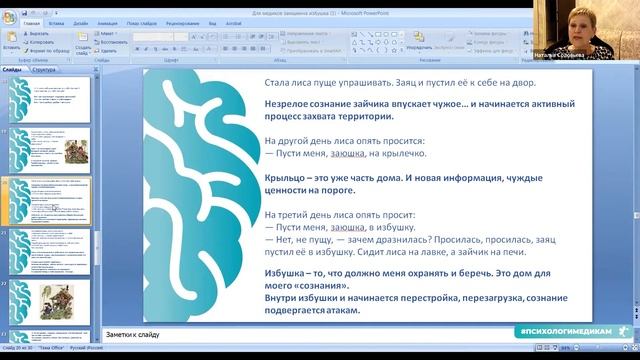640x360 pixels.
Task: Align text right
Action: 244,49
